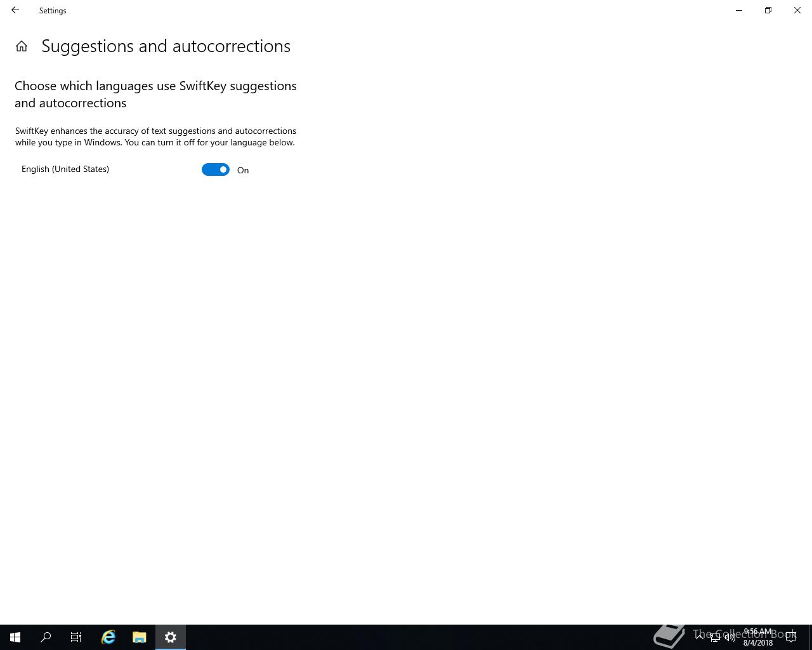Show hidden tray icons chevron
Screen dimensions: 812x650
tap(700, 637)
